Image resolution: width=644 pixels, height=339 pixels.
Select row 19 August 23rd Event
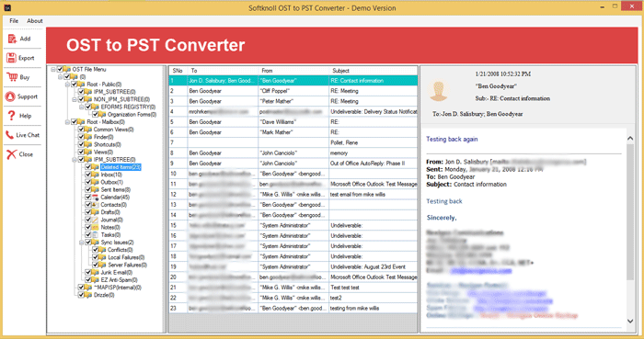point(293,266)
